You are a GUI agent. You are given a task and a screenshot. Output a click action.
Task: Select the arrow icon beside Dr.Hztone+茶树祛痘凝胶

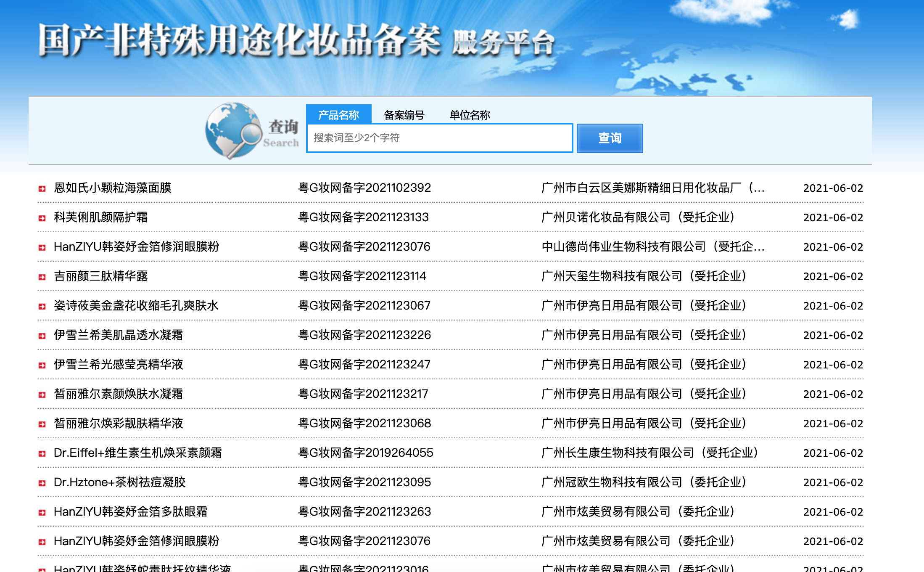[42, 483]
